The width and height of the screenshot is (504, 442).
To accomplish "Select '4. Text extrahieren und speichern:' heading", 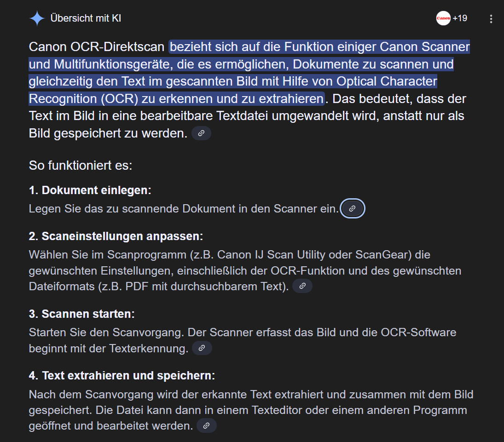I will (122, 375).
